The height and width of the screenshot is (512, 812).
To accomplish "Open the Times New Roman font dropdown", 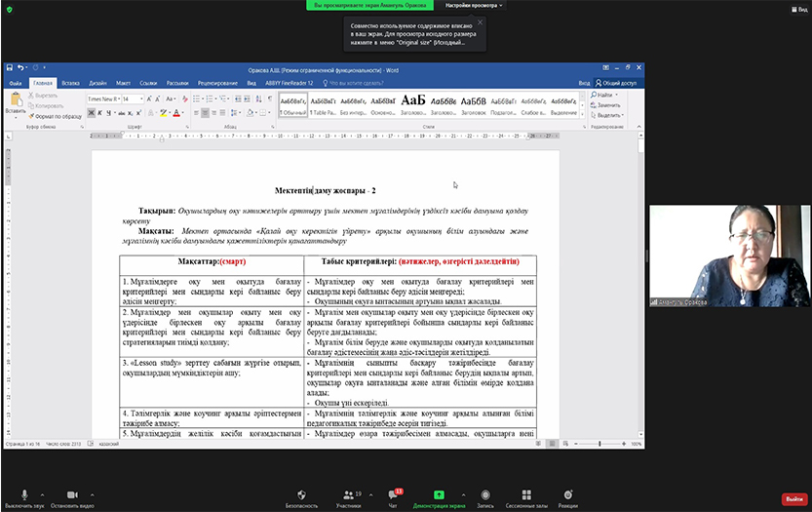I will tap(117, 98).
